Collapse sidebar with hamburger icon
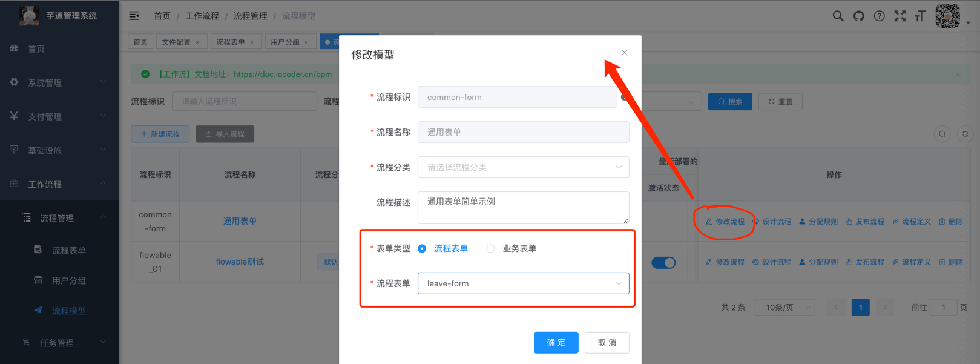The width and height of the screenshot is (980, 364). pyautogui.click(x=134, y=16)
